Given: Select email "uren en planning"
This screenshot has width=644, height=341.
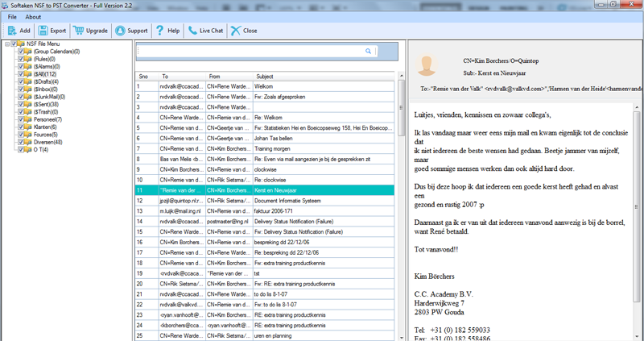Looking at the screenshot, I should coord(265,335).
